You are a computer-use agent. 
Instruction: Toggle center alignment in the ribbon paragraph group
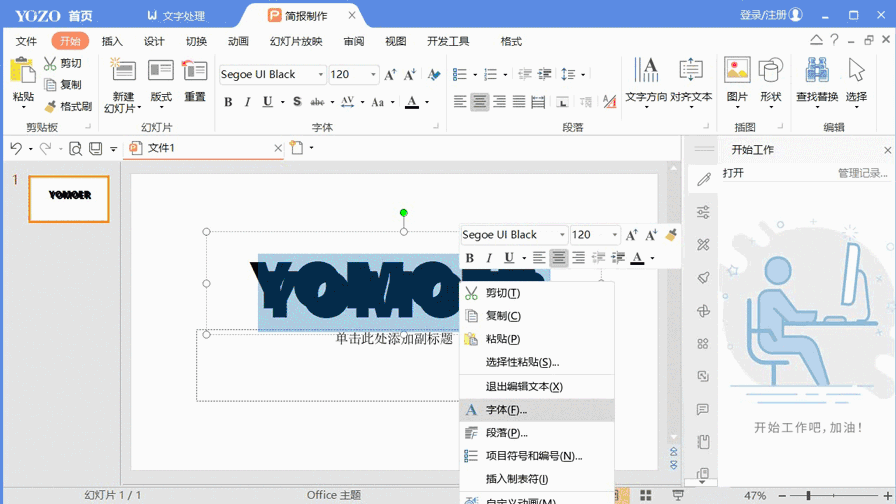[x=479, y=102]
